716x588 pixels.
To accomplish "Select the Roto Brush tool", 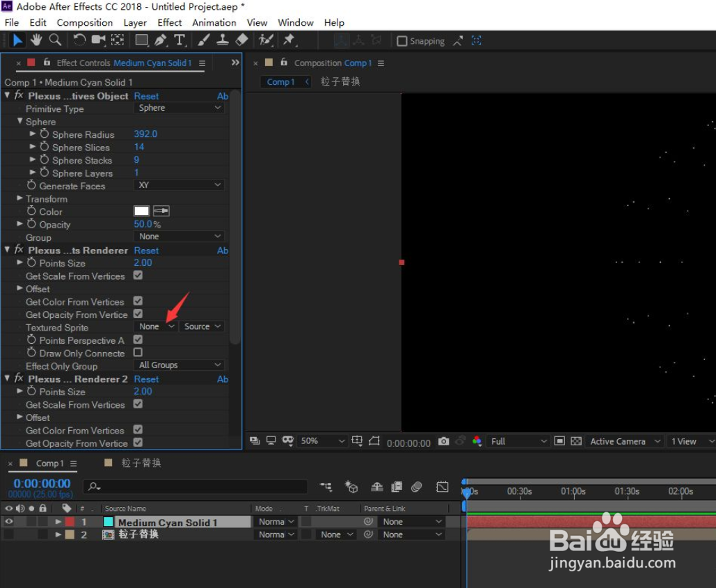I will pos(266,40).
